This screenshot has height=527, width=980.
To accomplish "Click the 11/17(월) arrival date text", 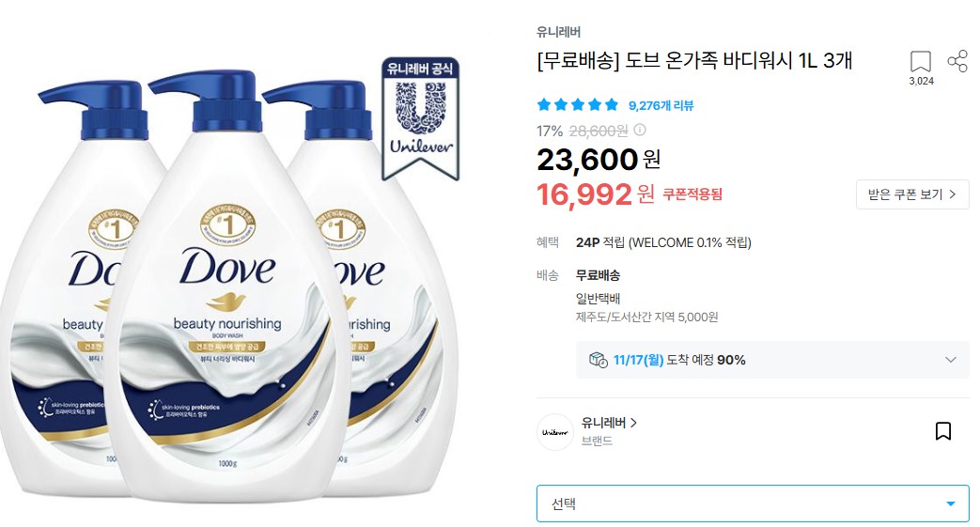I will (638, 360).
